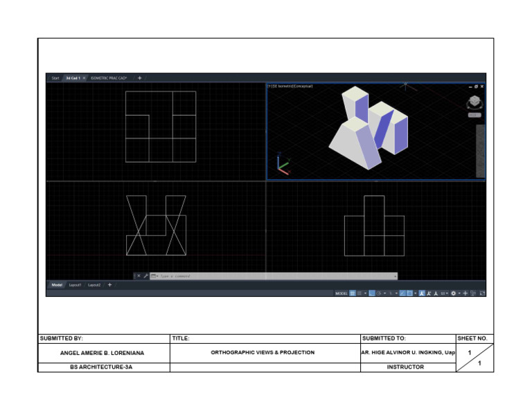Image resolution: width=532 pixels, height=411 pixels.
Task: Add new layout with plus button
Action: point(109,285)
